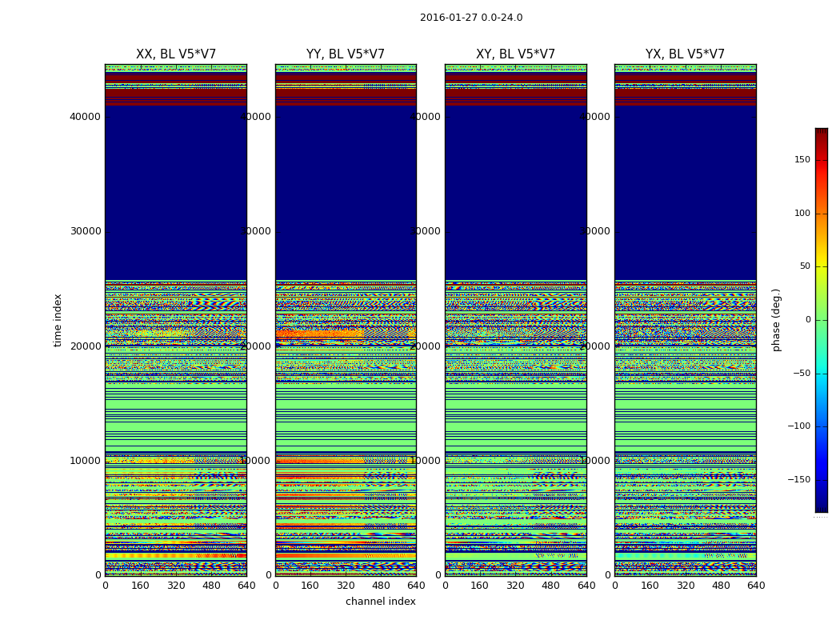Click the 'YY, BL V5*V7' subplot title
The width and height of the screenshot is (840, 640).
[x=346, y=54]
